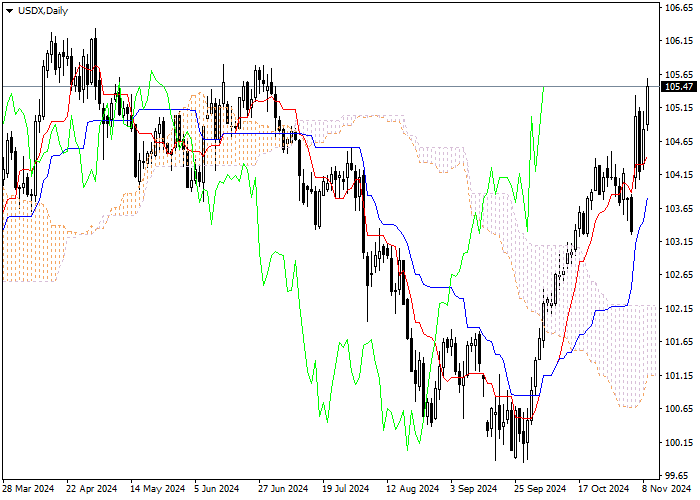The image size is (700, 500).
Task: Click the 103.65 price scale label
Action: [x=679, y=208]
